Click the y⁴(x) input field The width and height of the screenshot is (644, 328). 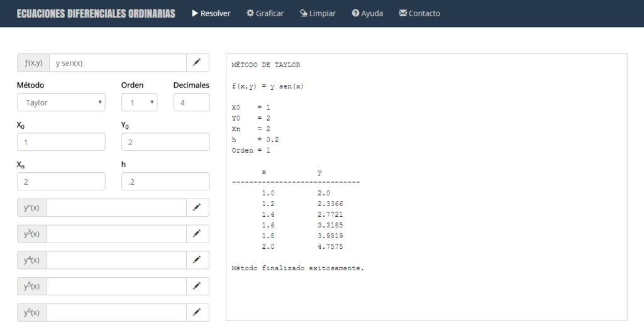tap(116, 260)
